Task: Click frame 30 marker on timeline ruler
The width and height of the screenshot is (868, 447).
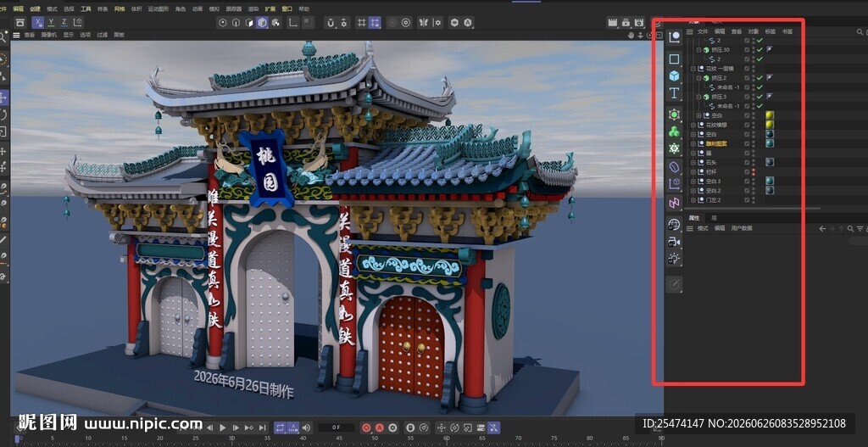Action: click(x=231, y=439)
